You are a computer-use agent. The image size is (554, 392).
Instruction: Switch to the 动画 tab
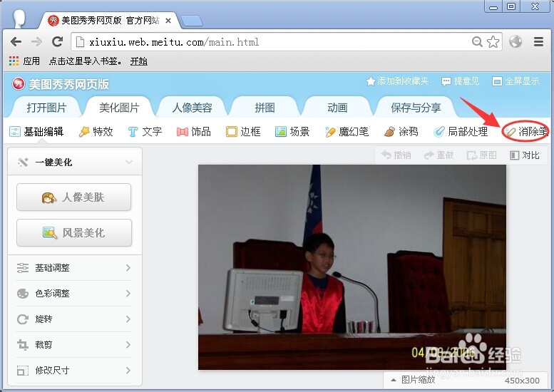(x=338, y=108)
